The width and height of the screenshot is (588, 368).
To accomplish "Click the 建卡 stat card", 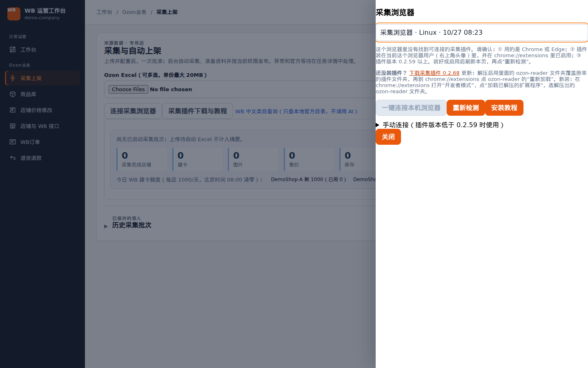I will tap(198, 159).
